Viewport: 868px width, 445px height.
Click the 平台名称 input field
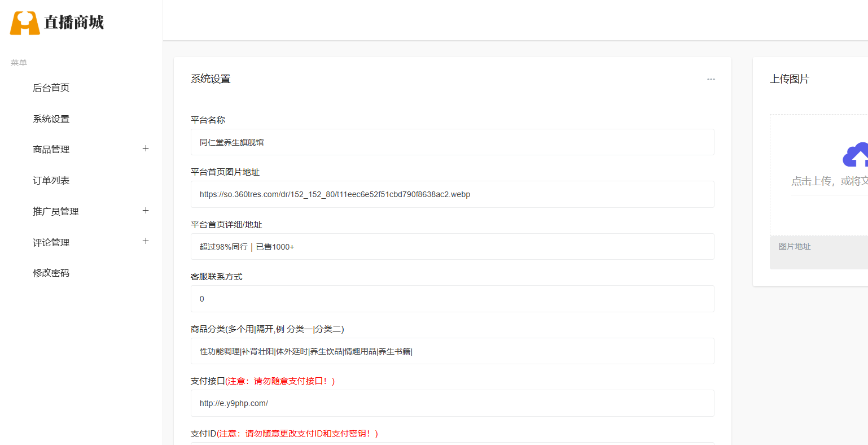coord(452,142)
